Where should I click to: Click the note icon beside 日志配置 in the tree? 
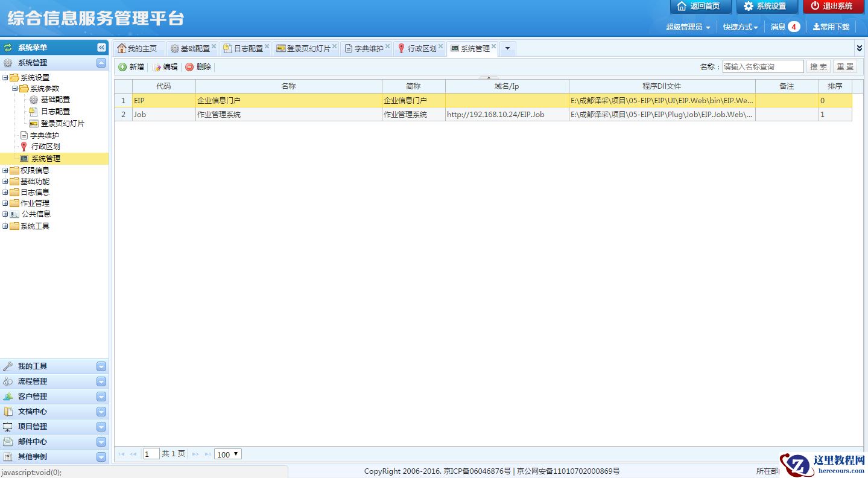pos(34,112)
